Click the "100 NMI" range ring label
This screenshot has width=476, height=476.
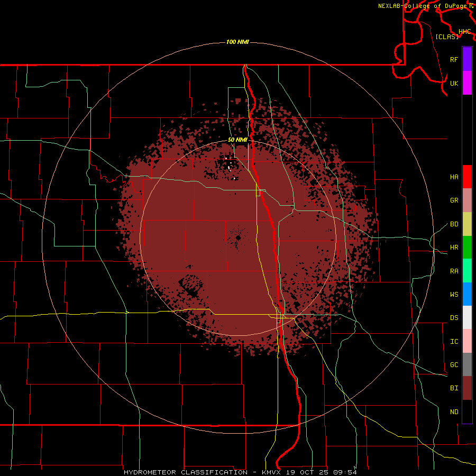coord(237,42)
